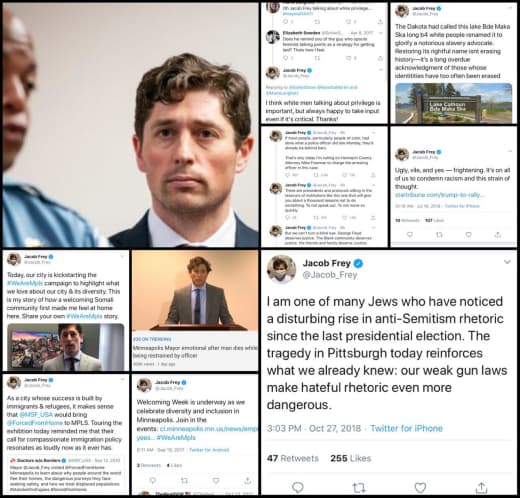
Task: View the 47 Retweets list
Action: click(293, 458)
